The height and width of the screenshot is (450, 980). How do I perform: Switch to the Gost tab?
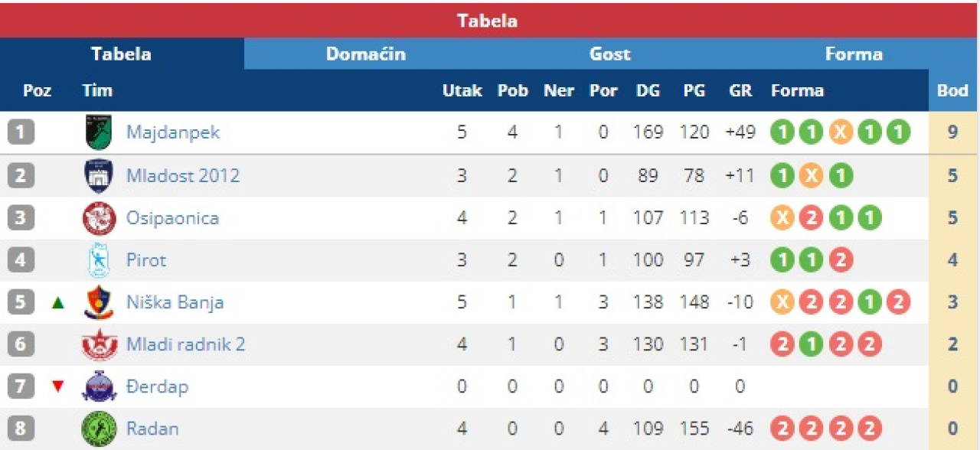609,54
